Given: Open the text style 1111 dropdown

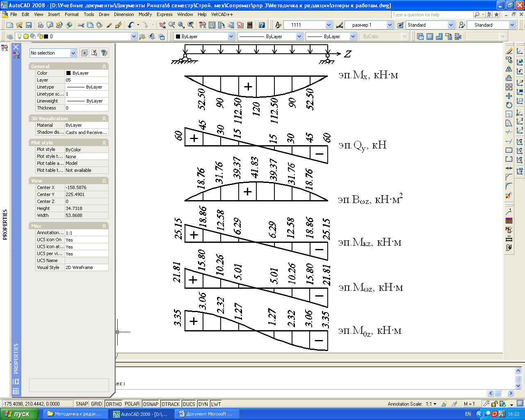Looking at the screenshot, I should pyautogui.click(x=308, y=25).
